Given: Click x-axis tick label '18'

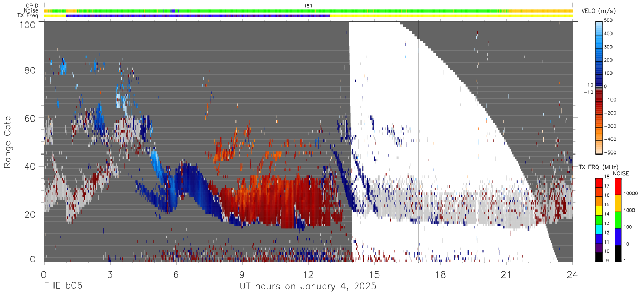Looking at the screenshot, I should pos(440,274).
